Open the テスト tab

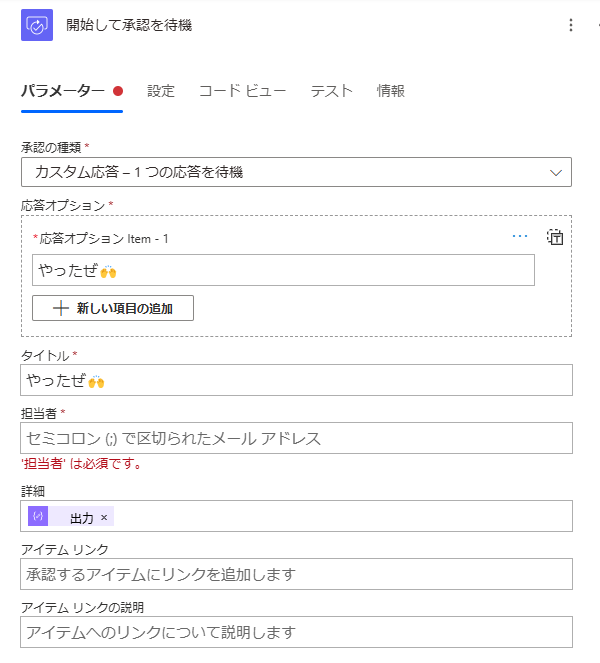coord(331,91)
